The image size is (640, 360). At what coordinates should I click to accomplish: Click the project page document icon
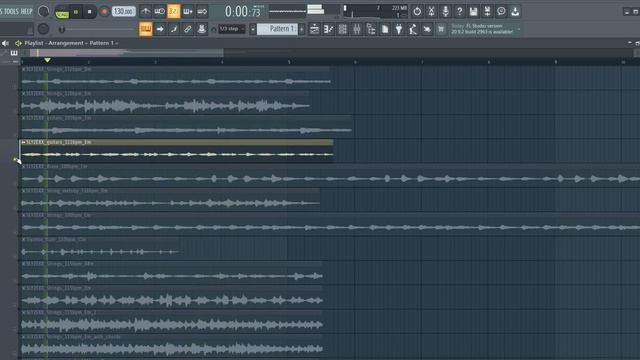tap(385, 29)
